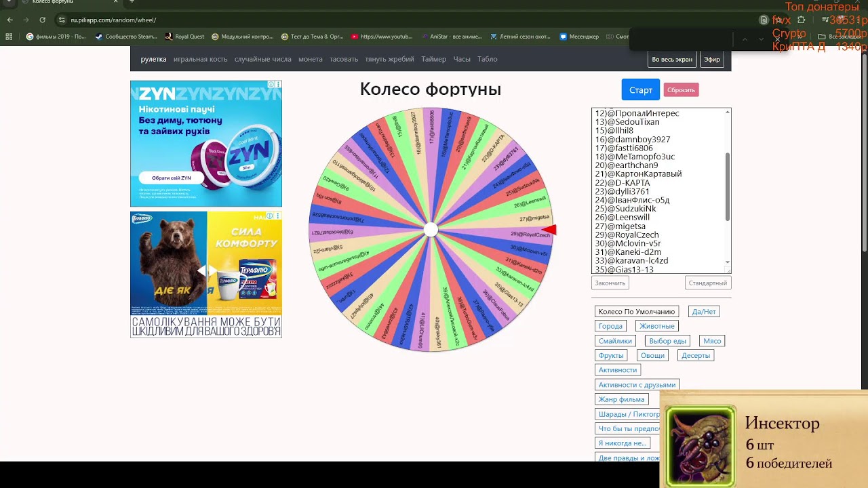Select the 'Овощи' preset
The image size is (868, 488).
coord(653,355)
